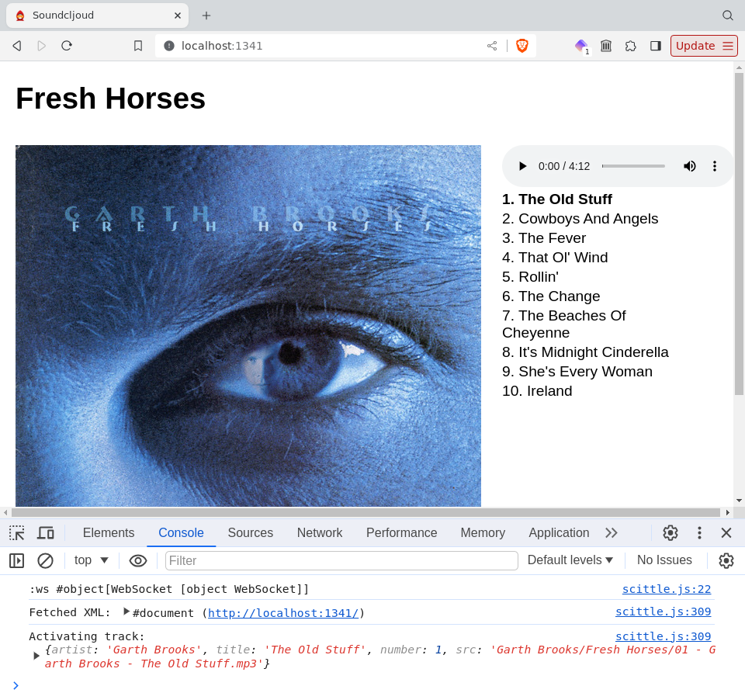This screenshot has width=745, height=700.
Task: Select track 4. That Ol' Wind
Action: (555, 258)
